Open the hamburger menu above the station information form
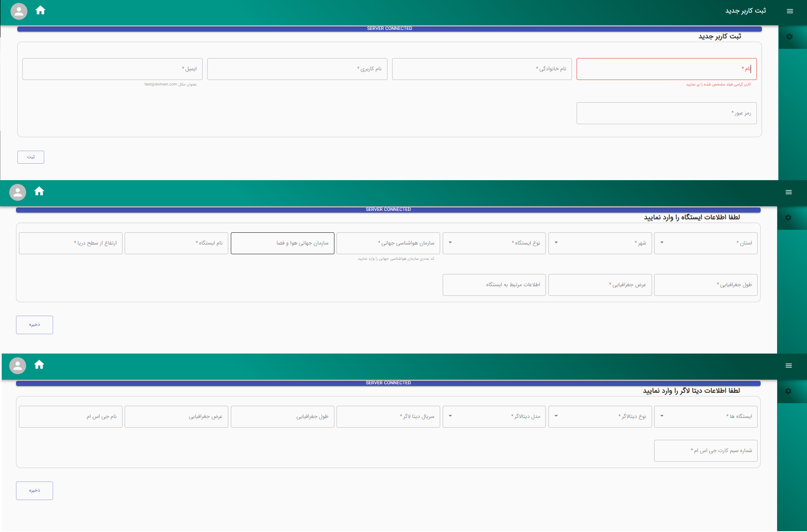The image size is (807, 532). [x=788, y=192]
